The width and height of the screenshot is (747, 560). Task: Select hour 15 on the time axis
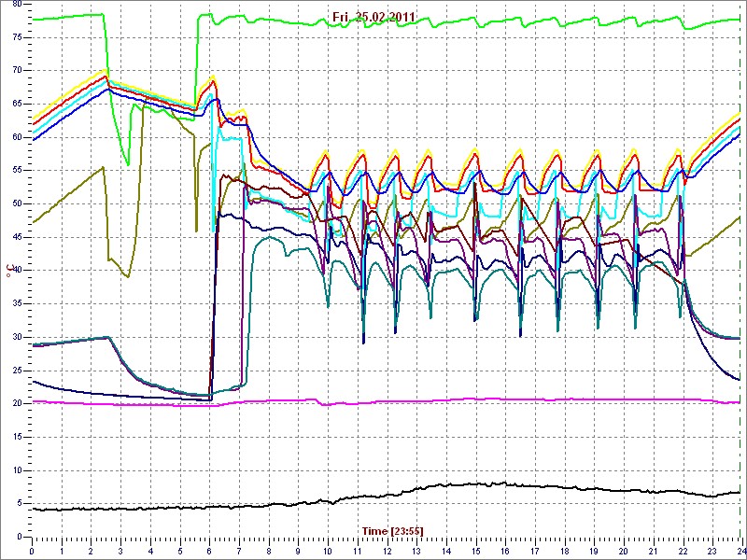pos(475,552)
